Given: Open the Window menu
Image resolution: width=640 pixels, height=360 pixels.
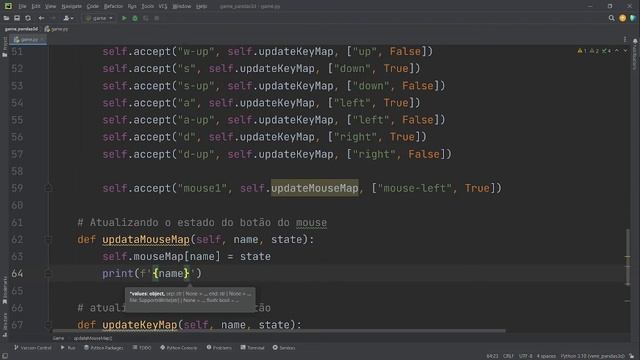Looking at the screenshot, I should pyautogui.click(x=182, y=6).
